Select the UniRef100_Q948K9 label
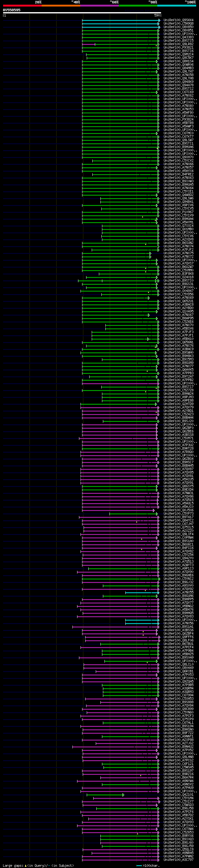 178,82
